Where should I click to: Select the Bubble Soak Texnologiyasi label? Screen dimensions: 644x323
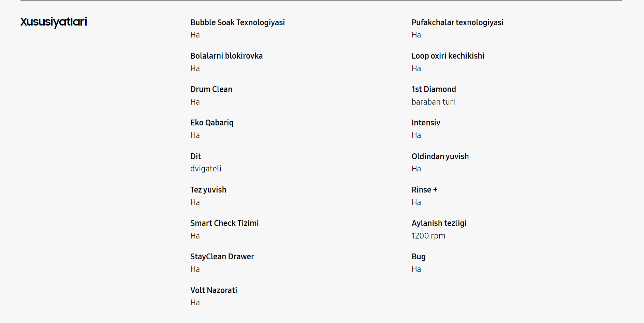point(237,22)
